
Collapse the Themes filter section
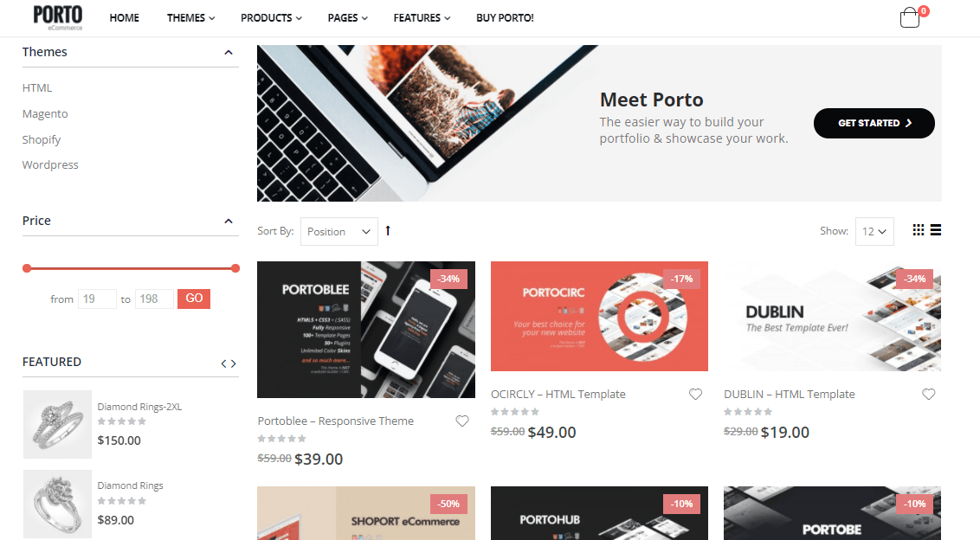[229, 53]
